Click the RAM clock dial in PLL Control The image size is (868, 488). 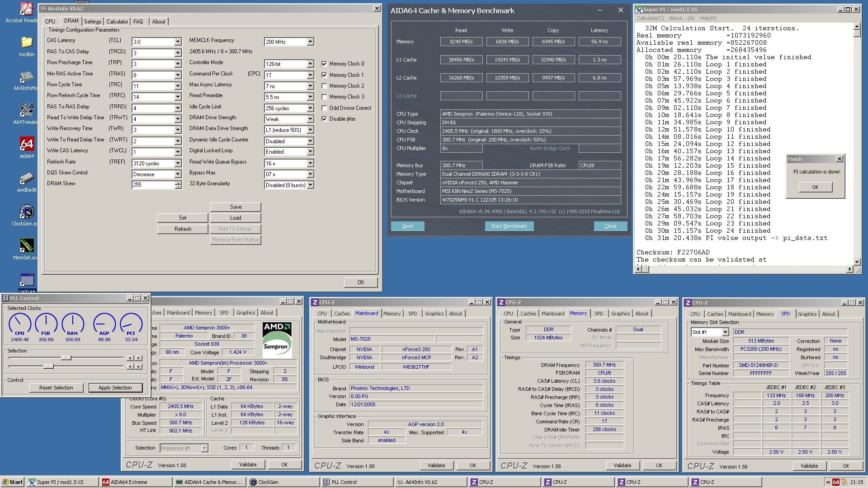(72, 324)
